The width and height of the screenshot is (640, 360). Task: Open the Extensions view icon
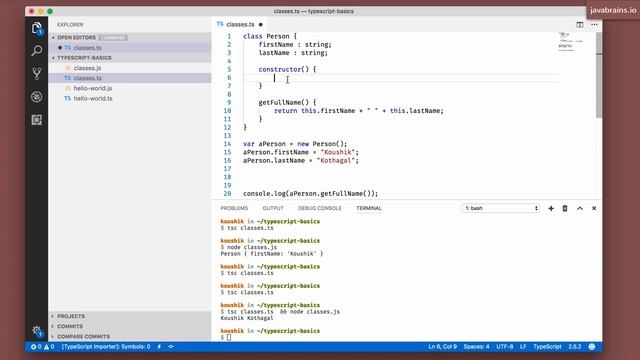click(37, 120)
